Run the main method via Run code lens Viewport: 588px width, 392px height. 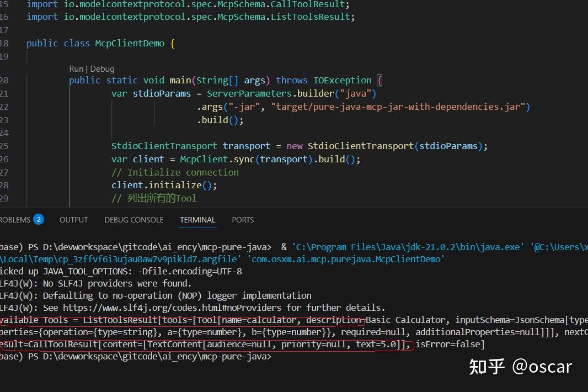pos(76,68)
